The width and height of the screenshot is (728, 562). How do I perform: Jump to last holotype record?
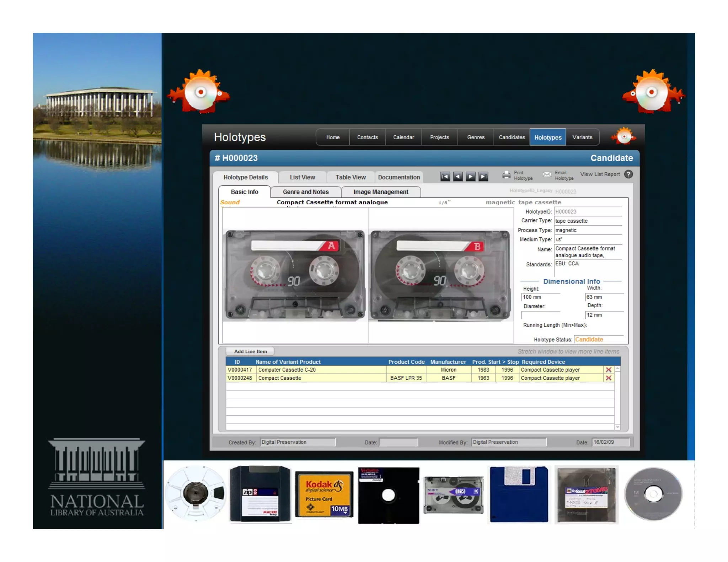click(483, 176)
